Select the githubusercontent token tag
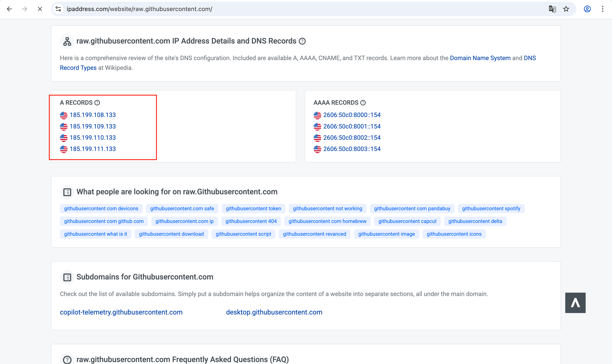 click(253, 209)
